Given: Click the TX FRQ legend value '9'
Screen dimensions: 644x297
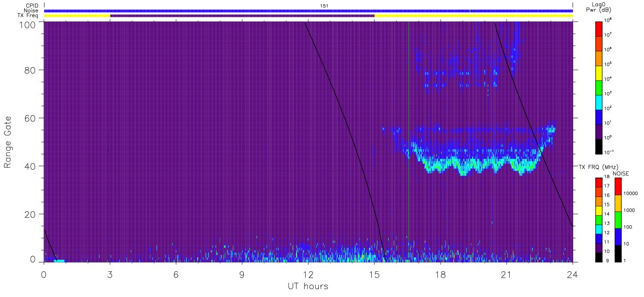Looking at the screenshot, I should tap(607, 260).
